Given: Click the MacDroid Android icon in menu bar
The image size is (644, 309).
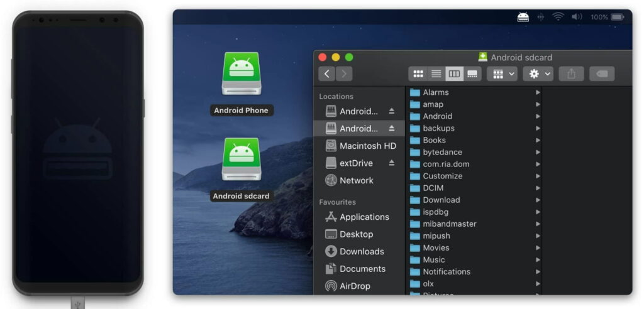Looking at the screenshot, I should [523, 17].
